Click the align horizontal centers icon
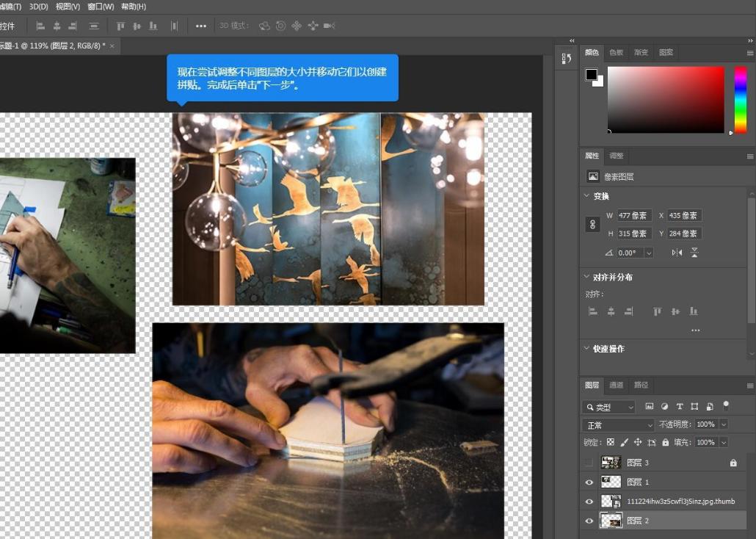The image size is (756, 539). pos(609,311)
